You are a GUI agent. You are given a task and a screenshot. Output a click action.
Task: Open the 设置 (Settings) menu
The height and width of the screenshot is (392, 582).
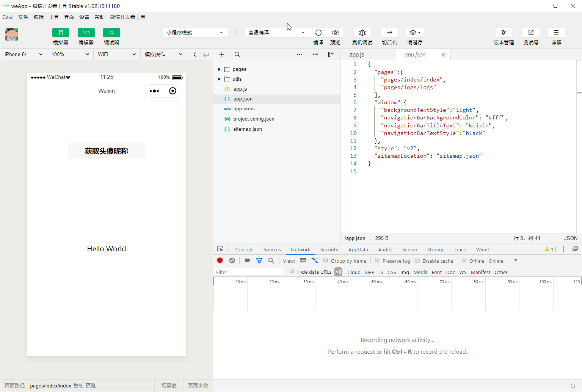point(85,17)
